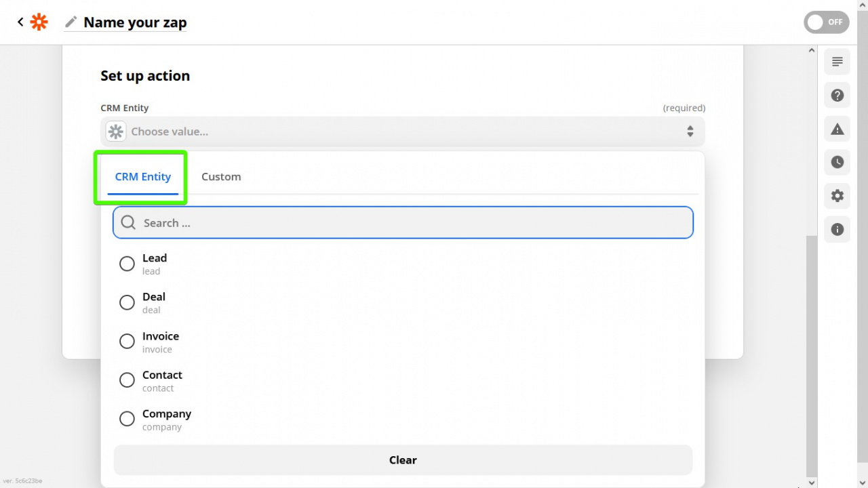Screen dimensions: 868x488
Task: Click the Set up action heading
Action: click(x=145, y=76)
